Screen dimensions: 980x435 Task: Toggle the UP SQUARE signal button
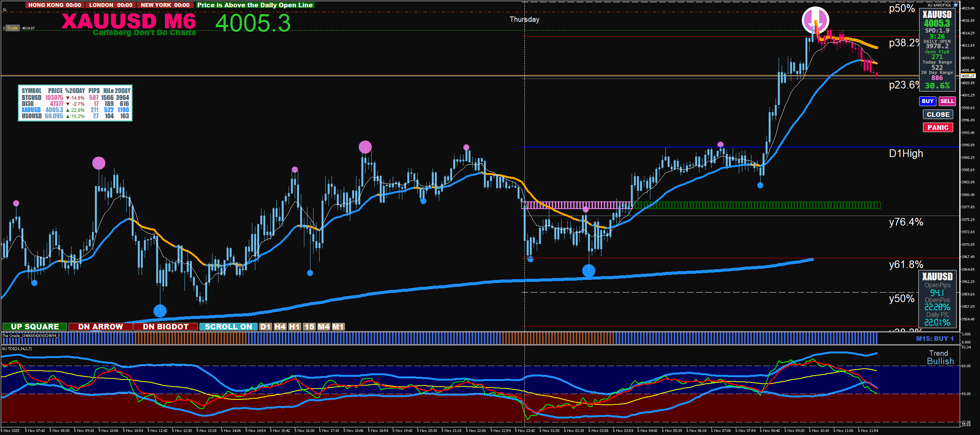pos(35,327)
